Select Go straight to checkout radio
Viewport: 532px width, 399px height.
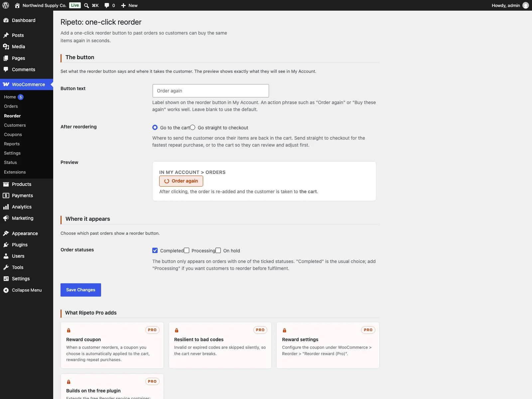(193, 127)
